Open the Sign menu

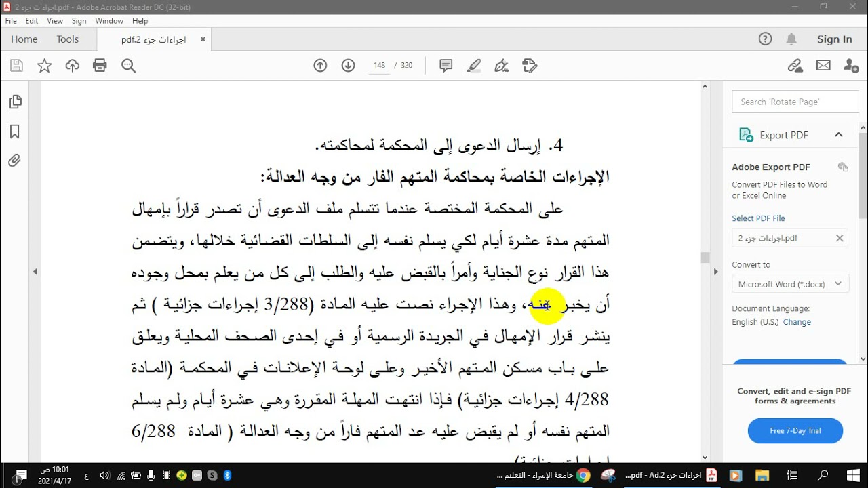click(79, 21)
